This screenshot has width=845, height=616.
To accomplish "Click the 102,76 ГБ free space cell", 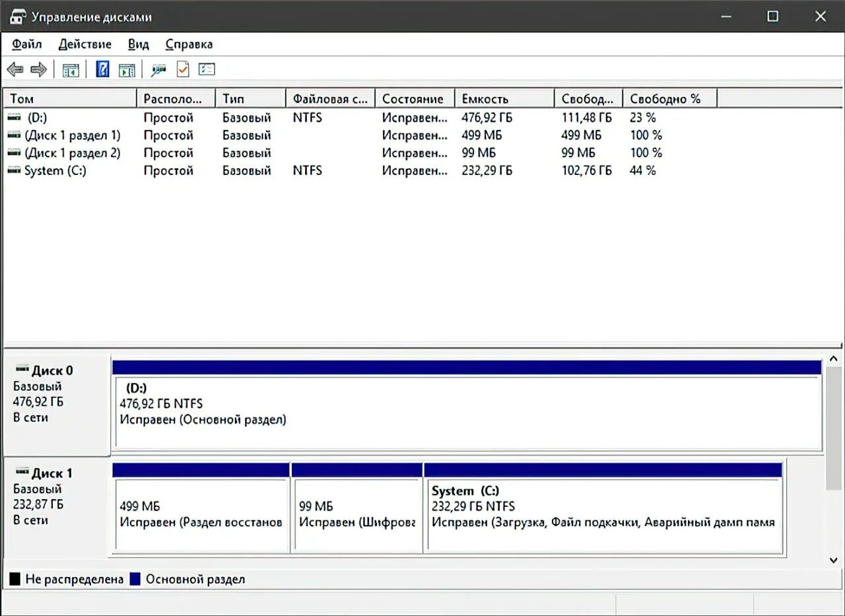I will coord(586,170).
